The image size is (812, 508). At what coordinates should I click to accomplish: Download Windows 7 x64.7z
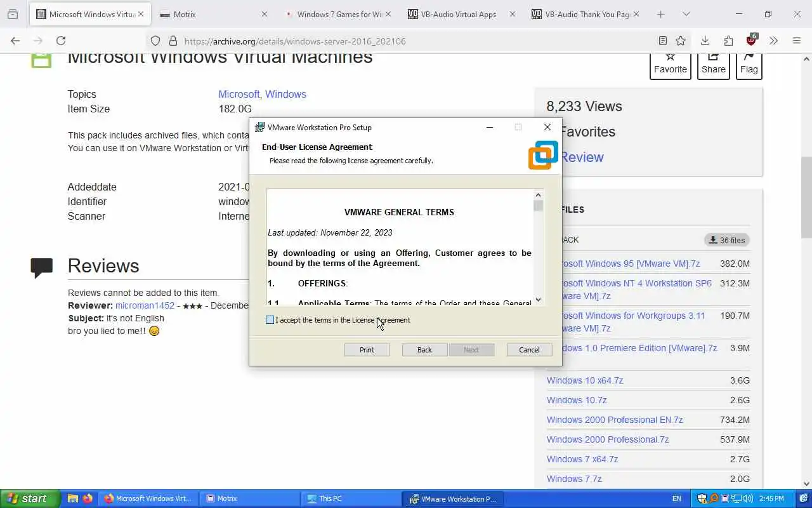tap(582, 459)
